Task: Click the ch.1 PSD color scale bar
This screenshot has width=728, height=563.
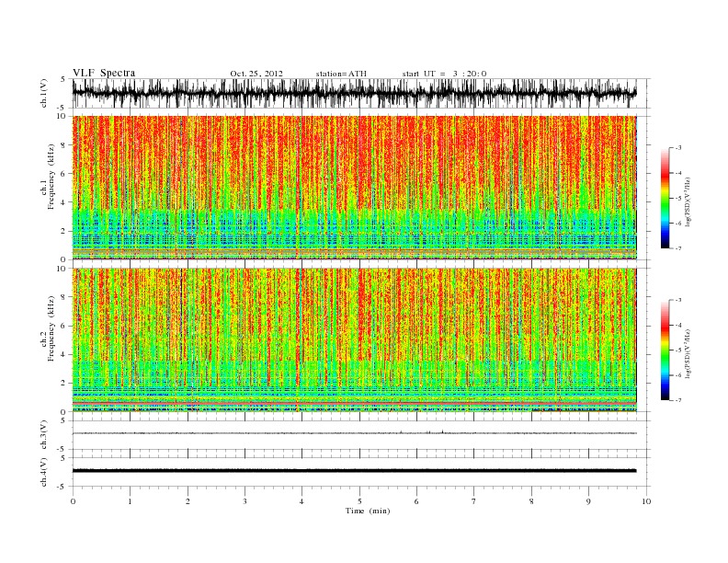Action: pyautogui.click(x=665, y=198)
